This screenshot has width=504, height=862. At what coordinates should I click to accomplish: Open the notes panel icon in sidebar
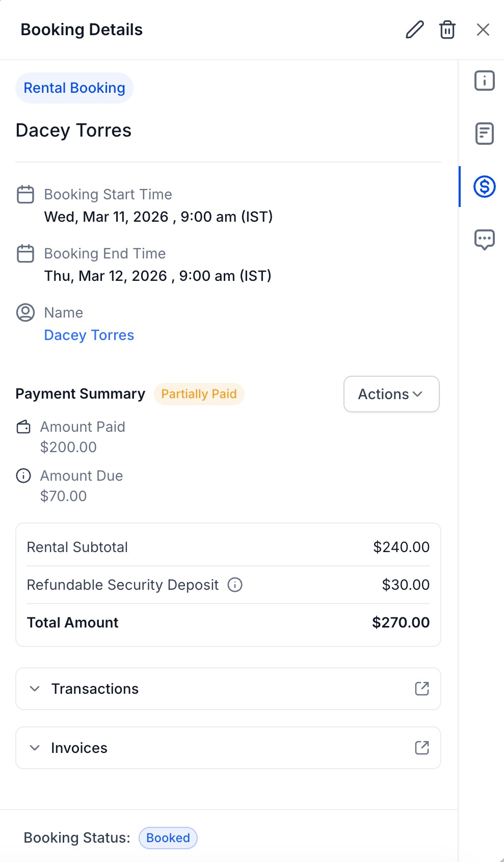483,134
